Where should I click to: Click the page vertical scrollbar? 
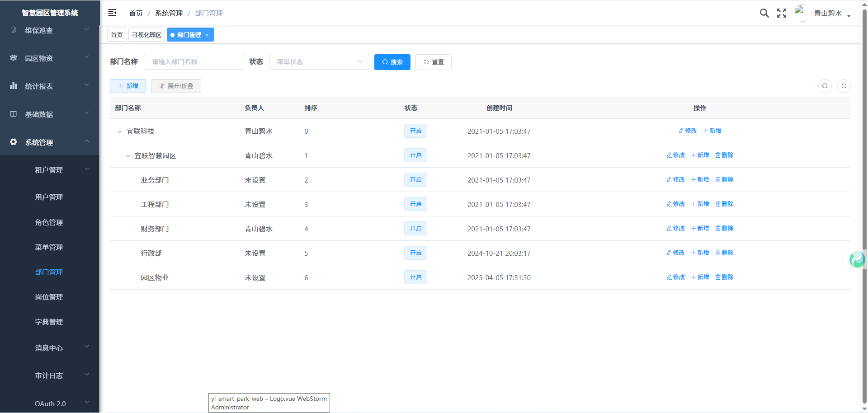tap(864, 181)
